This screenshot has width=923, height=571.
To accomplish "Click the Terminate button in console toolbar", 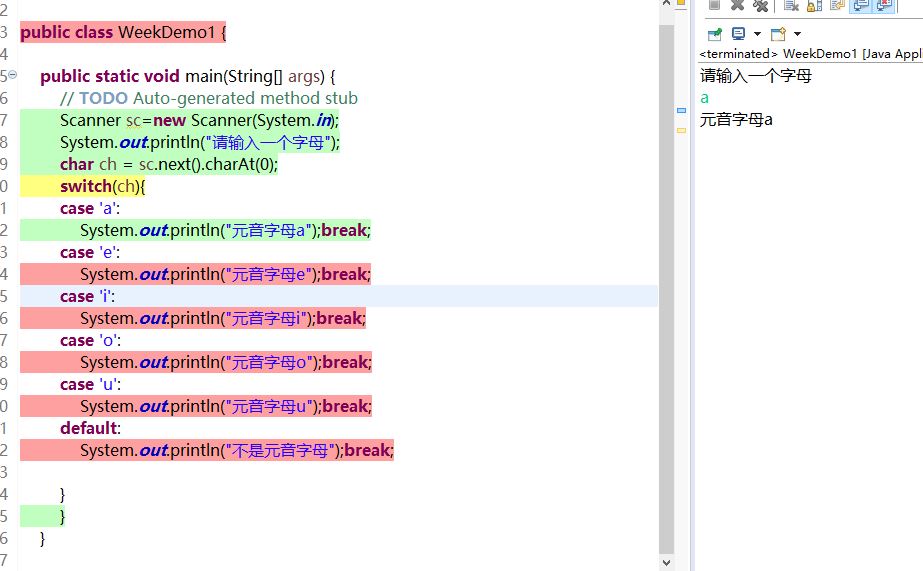I will [x=714, y=5].
